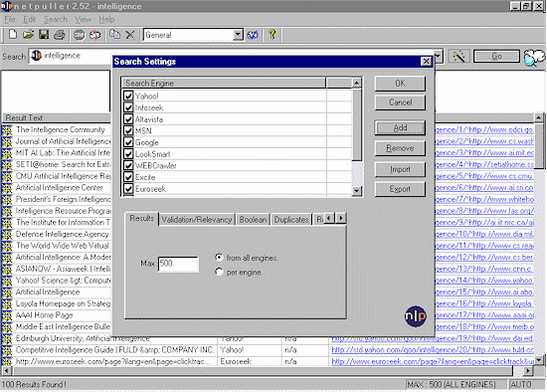Open the View menu
Image resolution: width=547 pixels, height=392 pixels.
tap(83, 20)
